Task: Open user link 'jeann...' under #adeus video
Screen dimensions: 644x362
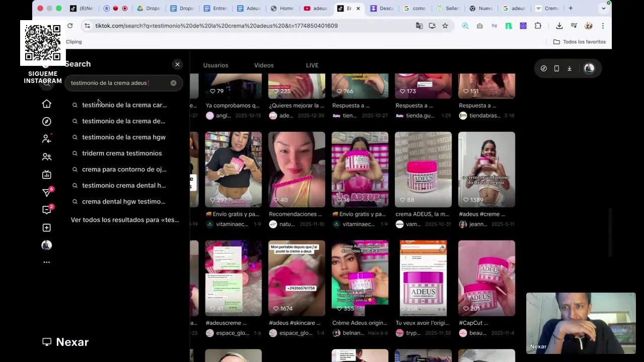Action: click(478, 224)
